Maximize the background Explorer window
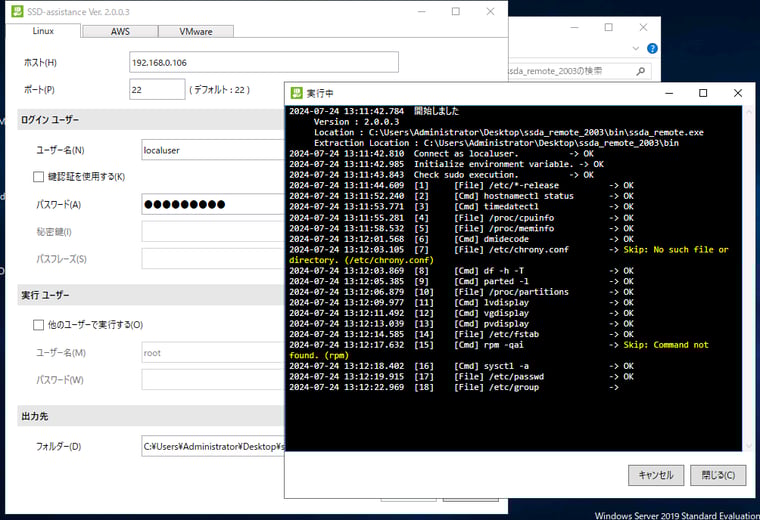This screenshot has width=760, height=520. [x=609, y=28]
